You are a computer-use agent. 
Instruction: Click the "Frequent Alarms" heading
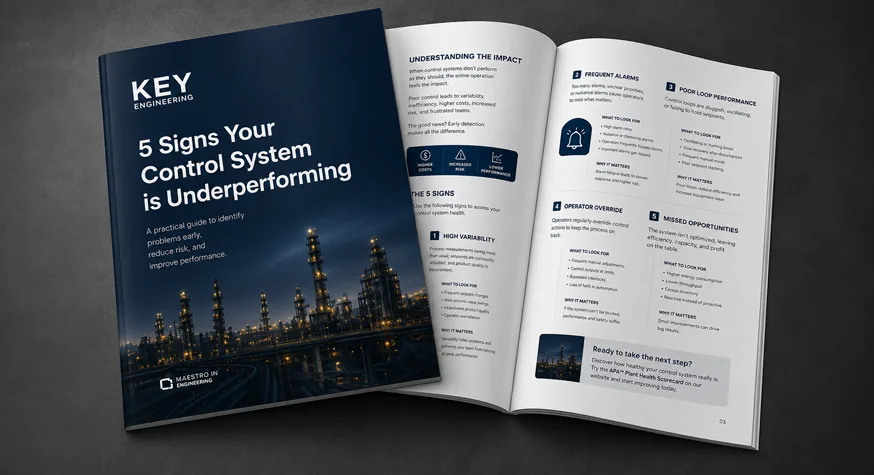click(x=611, y=75)
